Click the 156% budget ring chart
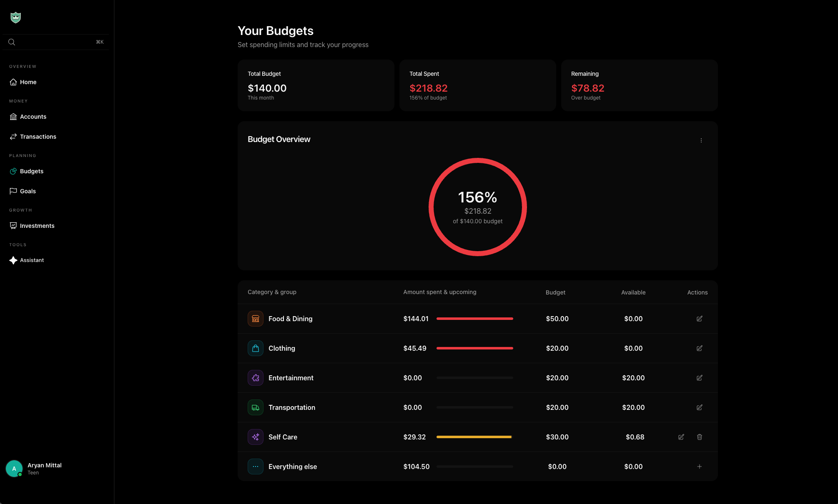Screen dimensions: 838x504 [x=477, y=207]
